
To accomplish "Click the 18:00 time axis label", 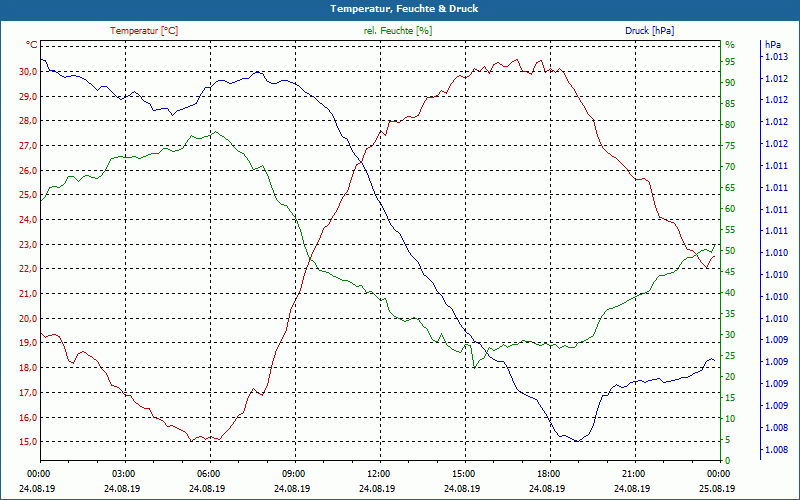I will pyautogui.click(x=547, y=473).
